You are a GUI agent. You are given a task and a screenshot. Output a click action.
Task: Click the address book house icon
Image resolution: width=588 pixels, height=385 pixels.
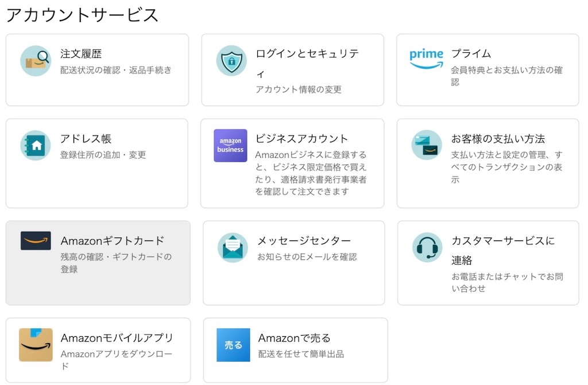(x=36, y=146)
